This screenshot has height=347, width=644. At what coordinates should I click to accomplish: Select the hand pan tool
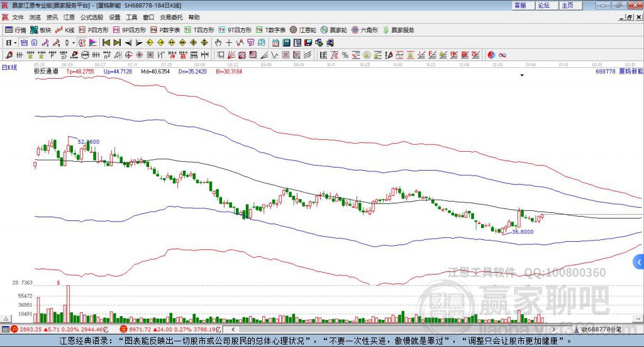click(218, 43)
